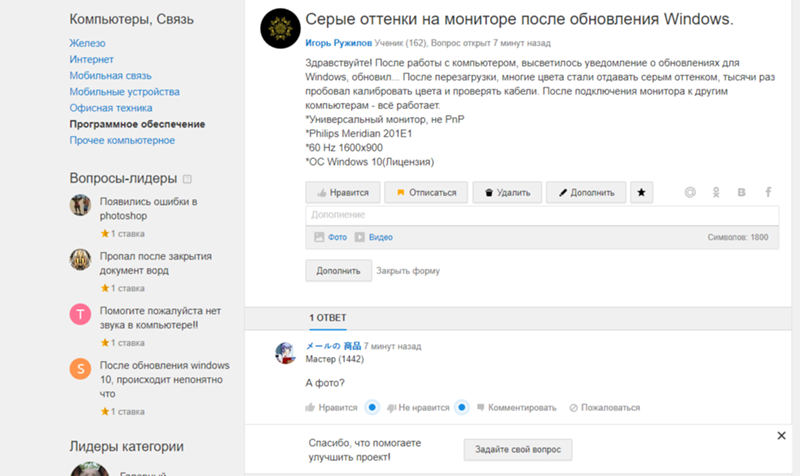Click Закрыть форму link
Screen dimensions: 800x476
click(x=408, y=271)
